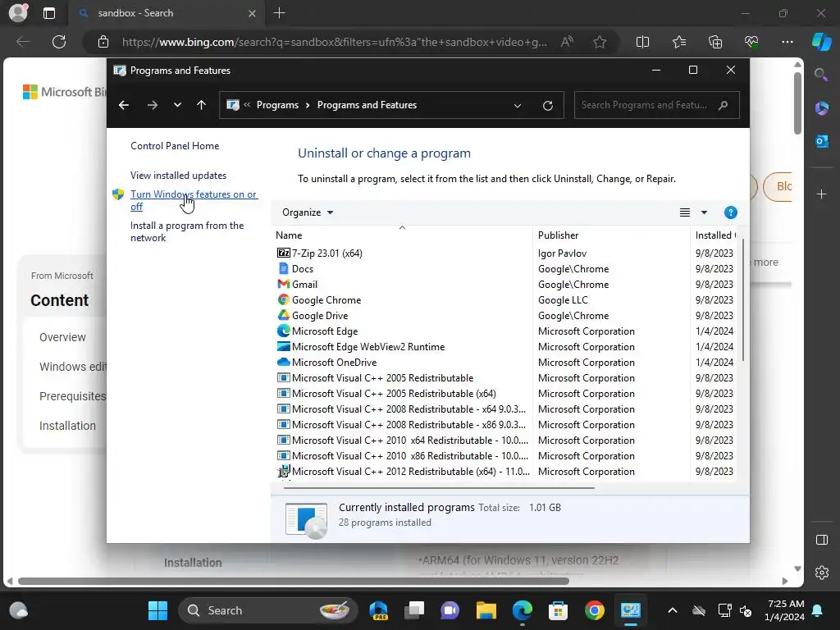Viewport: 840px width, 630px height.
Task: Click Forward arrow in Programs and Features
Action: pos(152,105)
